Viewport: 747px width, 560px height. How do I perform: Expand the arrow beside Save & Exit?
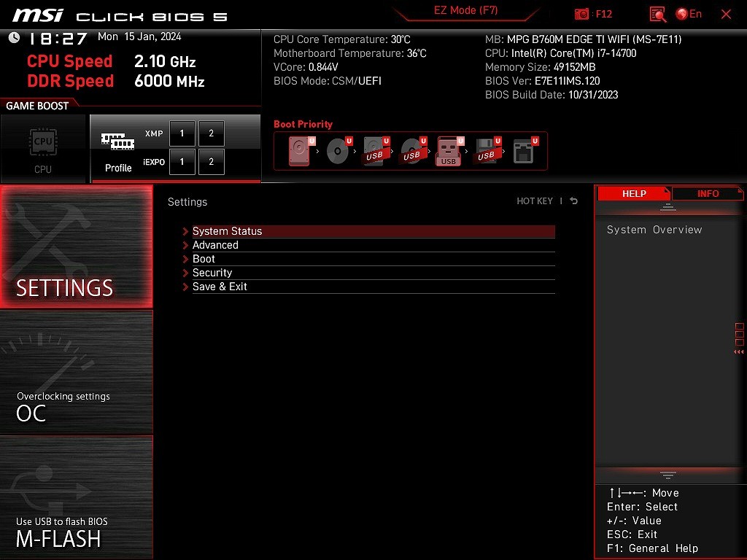coord(185,287)
